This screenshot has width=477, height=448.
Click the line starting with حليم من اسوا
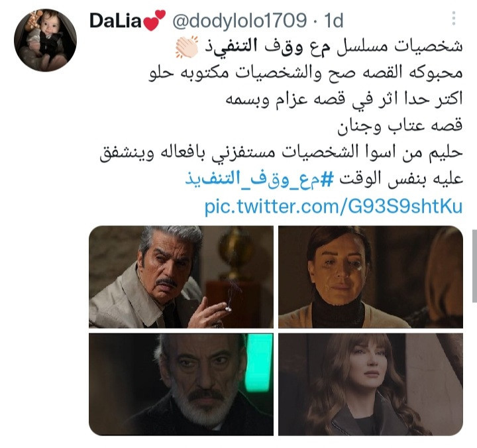pyautogui.click(x=282, y=152)
